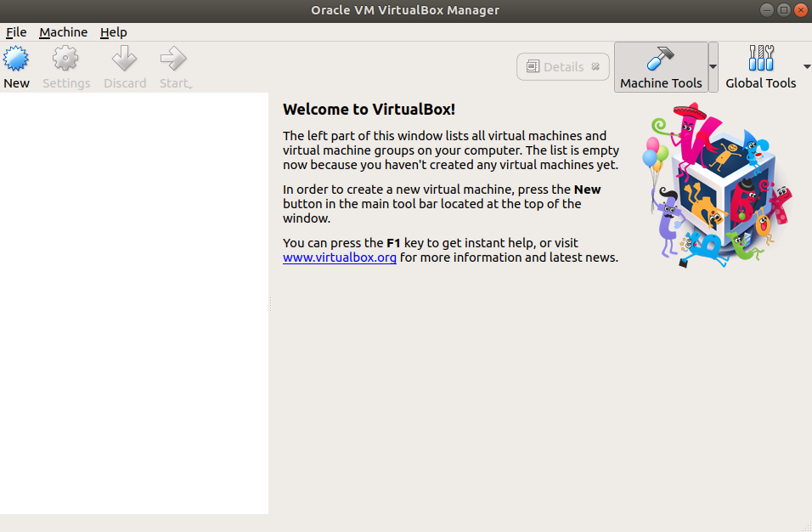Screen dimensions: 812x532
Task: Open the File menu
Action: 16,32
